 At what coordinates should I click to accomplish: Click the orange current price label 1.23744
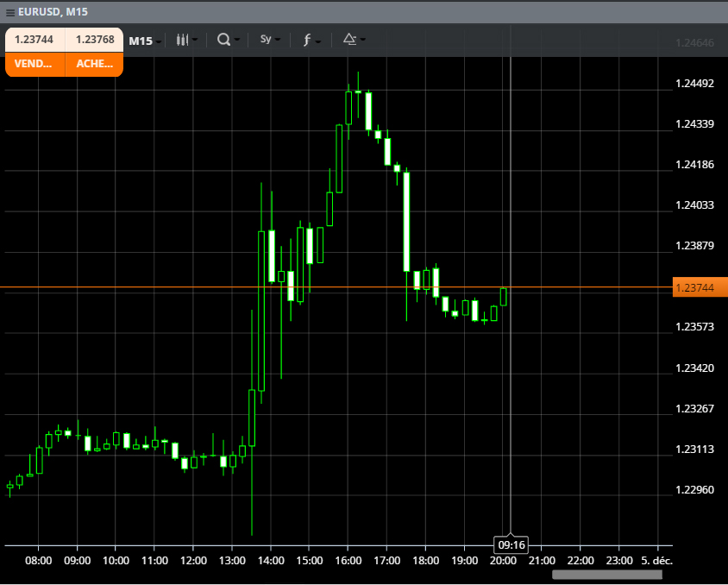click(700, 288)
